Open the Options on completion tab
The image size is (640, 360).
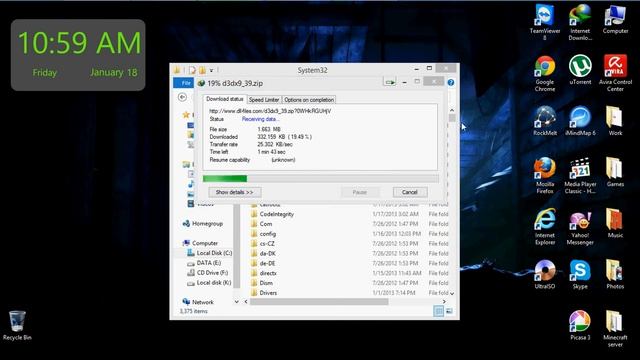tap(309, 100)
